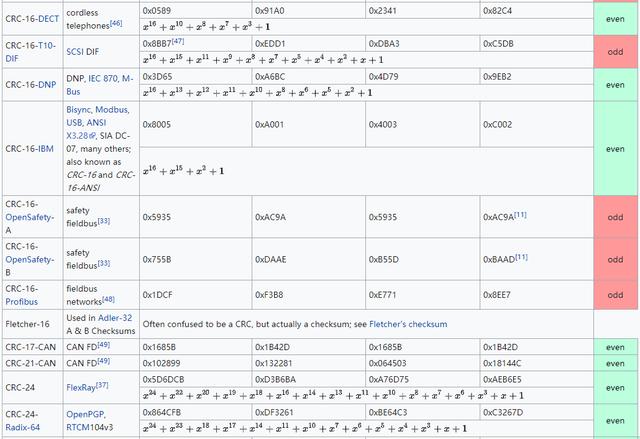Open OpenSafety link in CRC-16-OpenSafety-B row
The image size is (640, 439).
(x=29, y=259)
